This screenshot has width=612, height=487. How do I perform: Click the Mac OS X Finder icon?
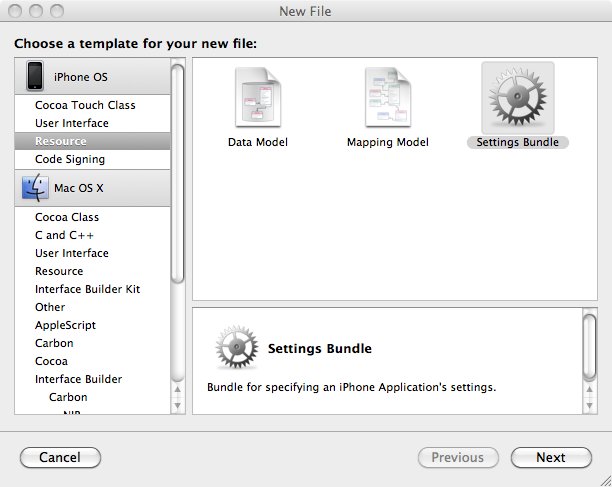[35, 188]
